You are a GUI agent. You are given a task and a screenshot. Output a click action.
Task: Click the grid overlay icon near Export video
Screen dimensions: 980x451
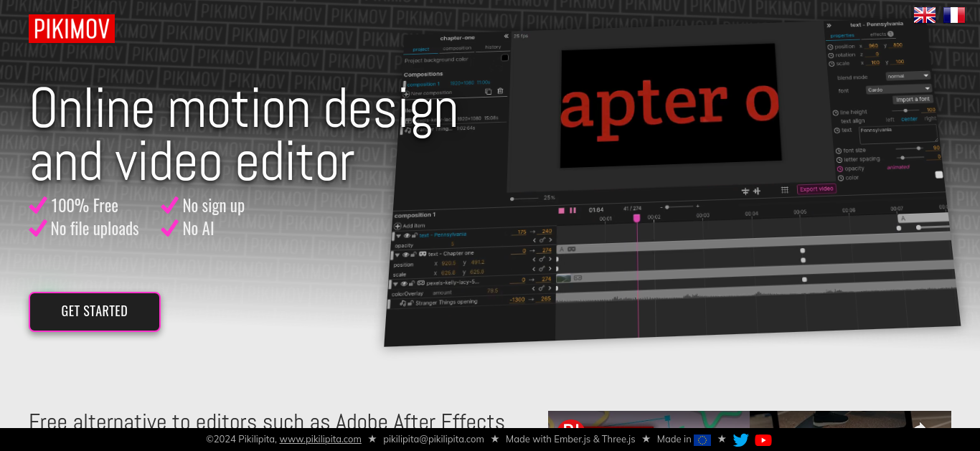tap(785, 189)
